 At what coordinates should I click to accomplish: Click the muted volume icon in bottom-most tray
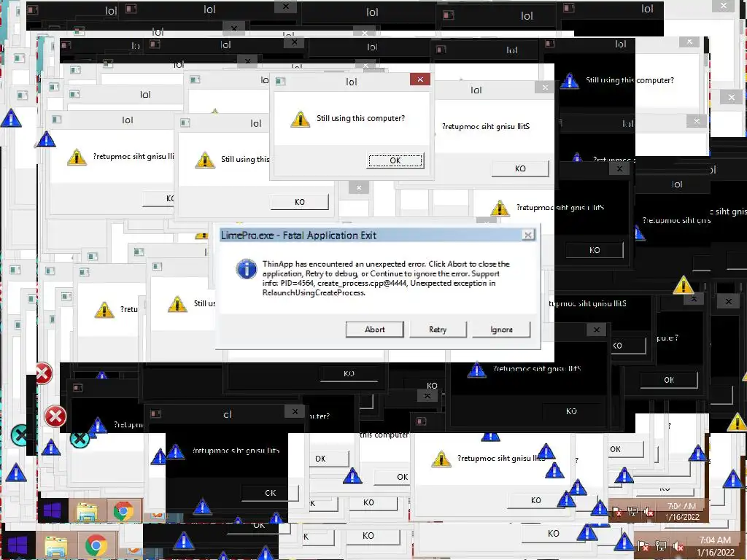(x=678, y=546)
